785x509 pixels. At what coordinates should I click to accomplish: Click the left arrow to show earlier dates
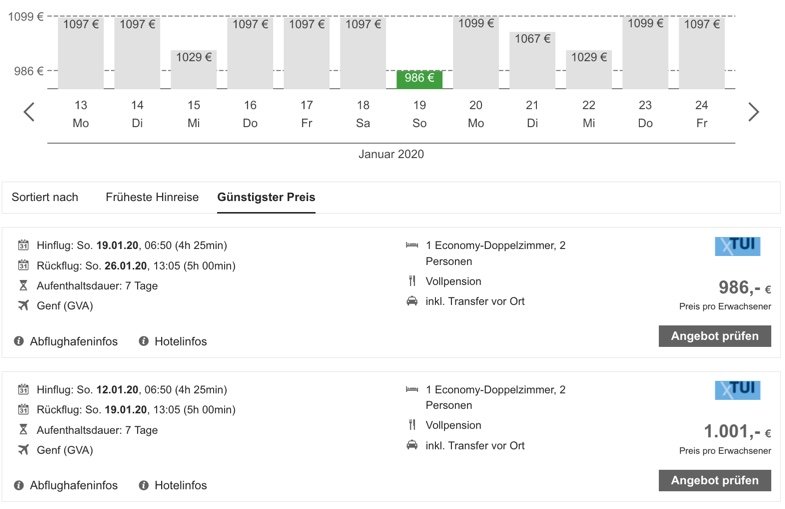(29, 112)
